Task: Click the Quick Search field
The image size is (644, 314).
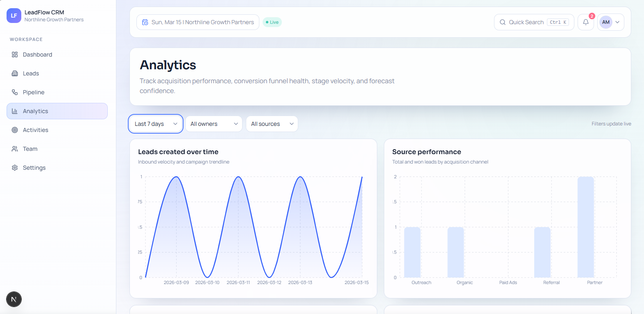Action: [x=534, y=22]
